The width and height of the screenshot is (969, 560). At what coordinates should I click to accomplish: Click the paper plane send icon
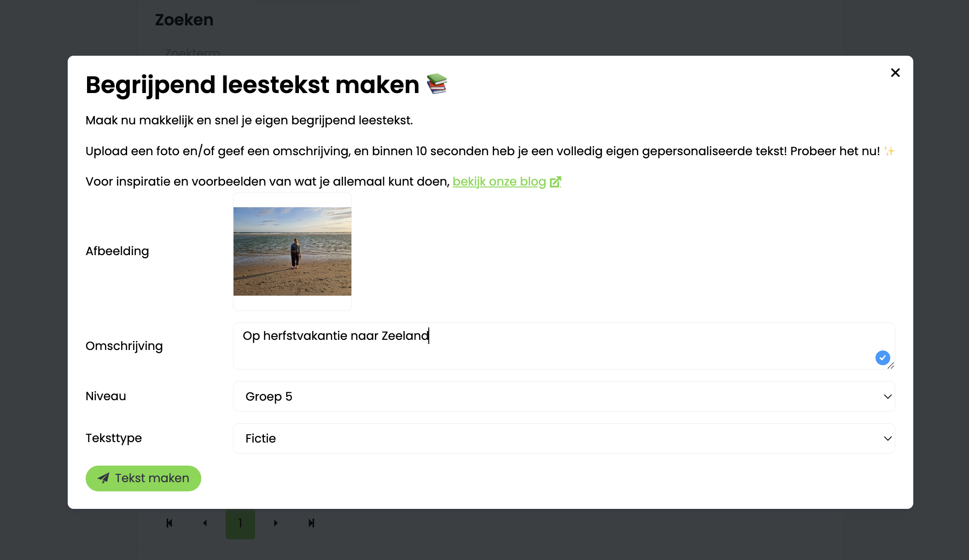(104, 478)
